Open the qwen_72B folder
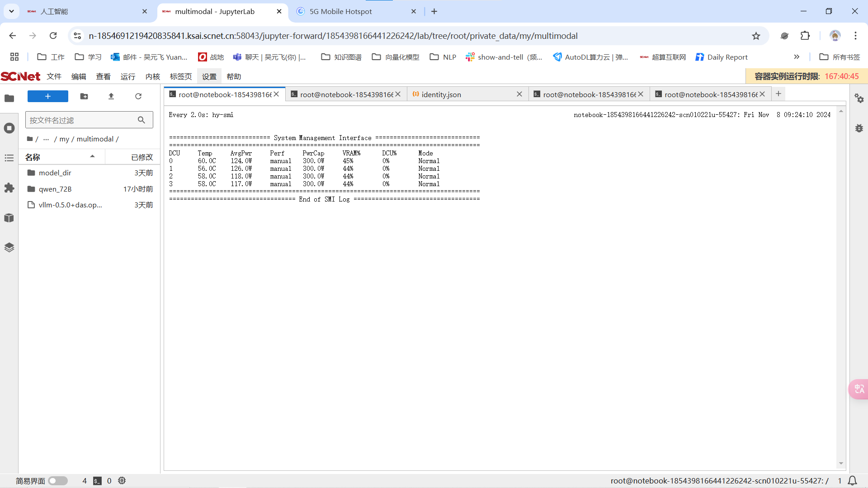Image resolution: width=868 pixels, height=488 pixels. click(x=55, y=189)
